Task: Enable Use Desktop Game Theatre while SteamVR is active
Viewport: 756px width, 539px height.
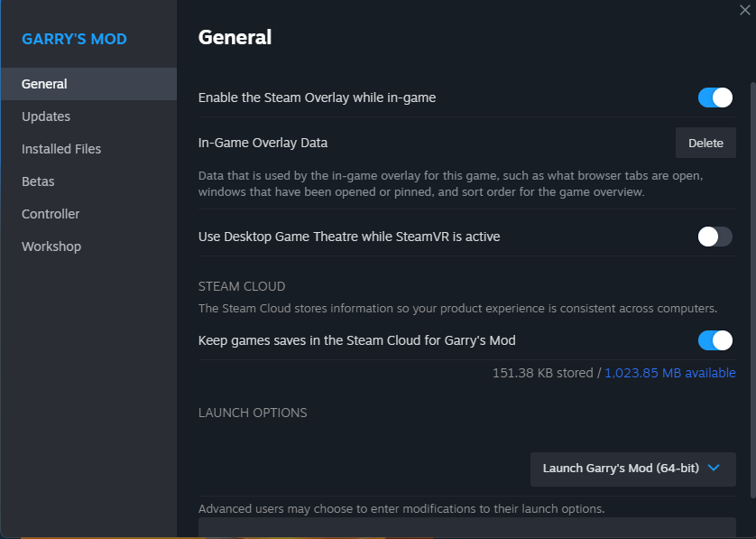Action: [715, 237]
